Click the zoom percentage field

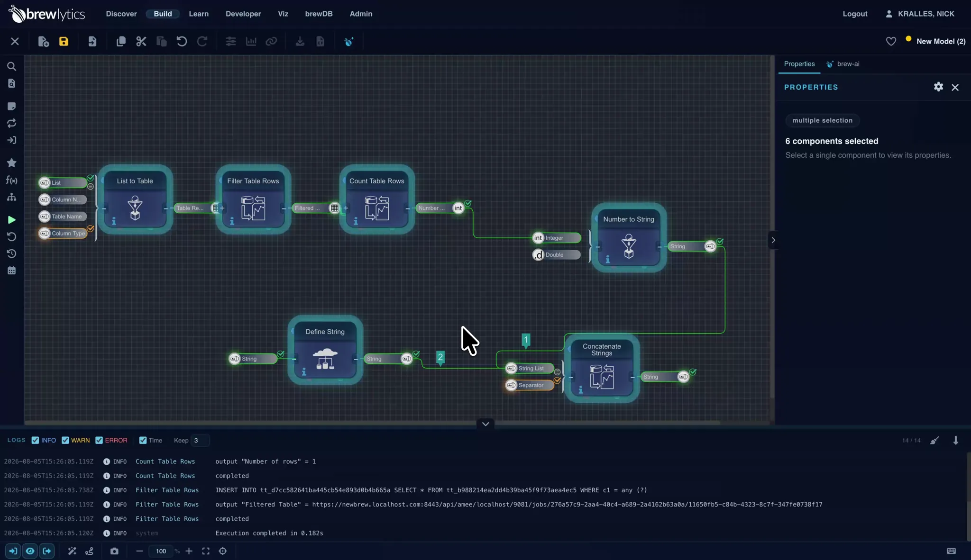tap(161, 551)
